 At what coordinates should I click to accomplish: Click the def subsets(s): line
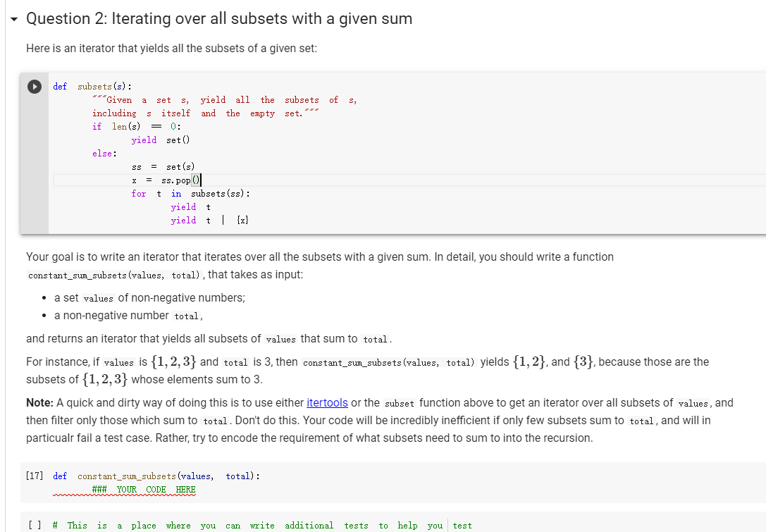click(92, 86)
